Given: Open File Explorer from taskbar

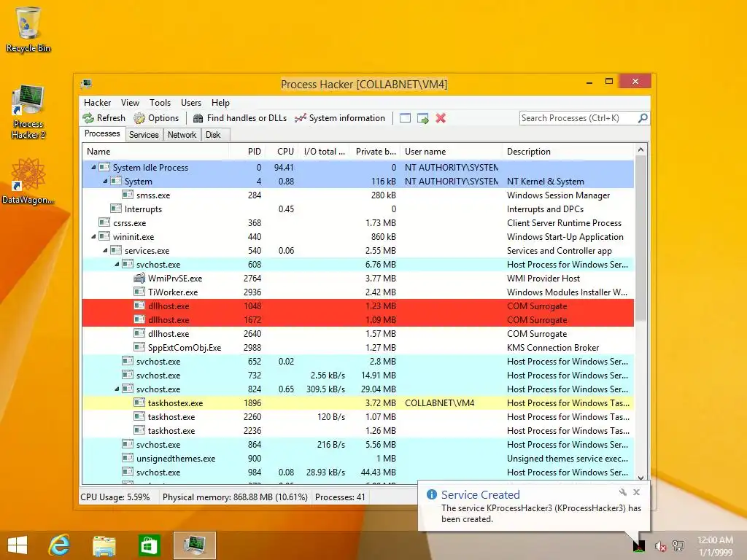Looking at the screenshot, I should [104, 545].
